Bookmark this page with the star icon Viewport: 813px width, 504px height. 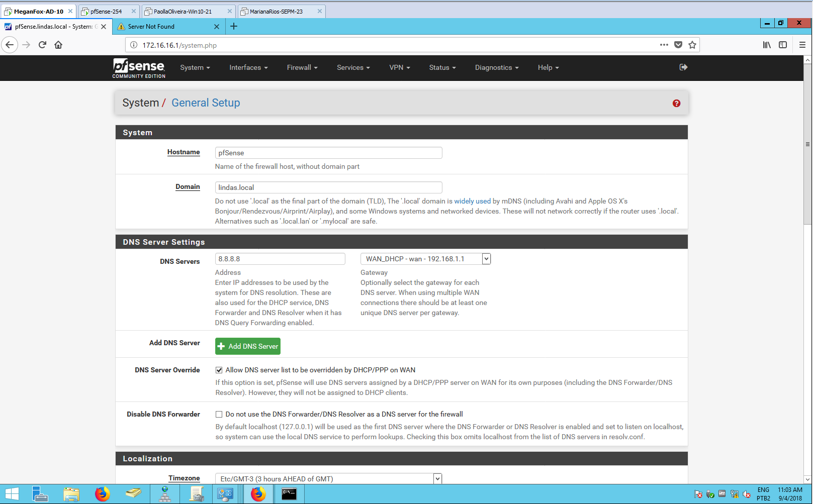click(x=692, y=45)
